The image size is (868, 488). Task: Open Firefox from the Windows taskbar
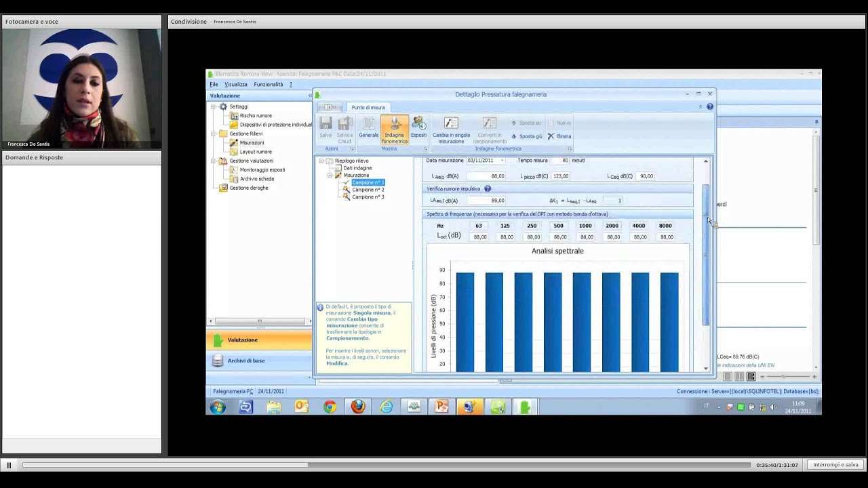(x=358, y=406)
